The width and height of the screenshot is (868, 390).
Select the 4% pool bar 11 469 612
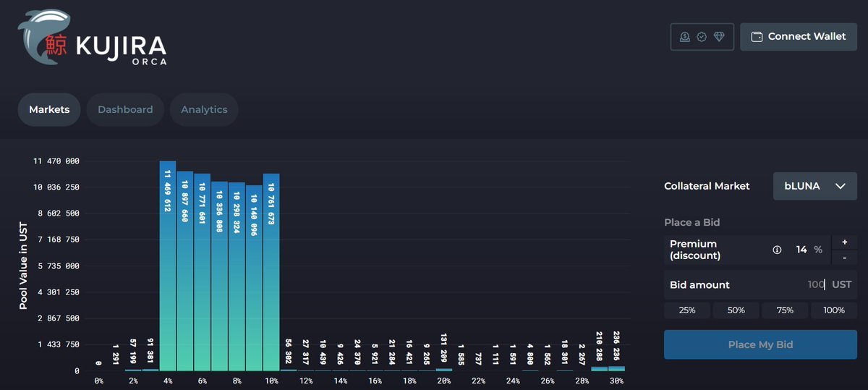tap(168, 266)
